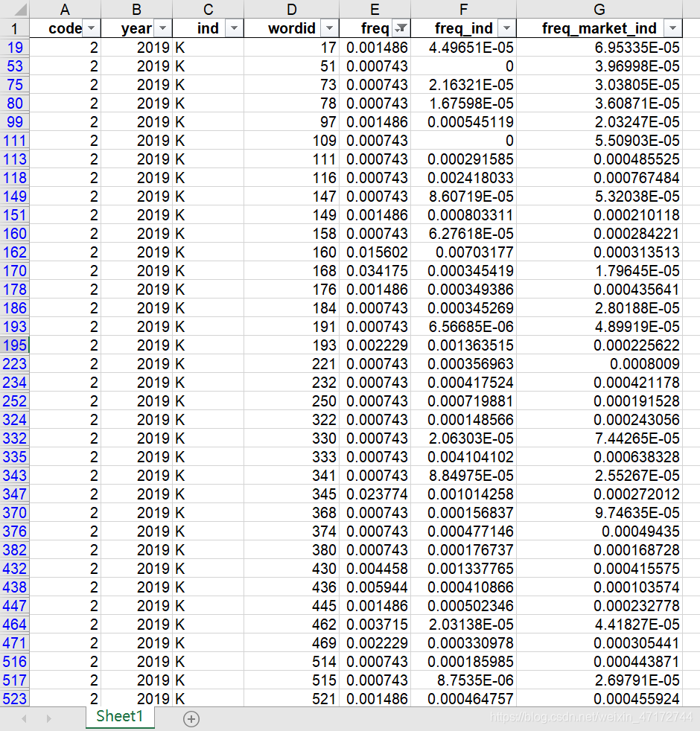Click cell with value 0.002418033
Viewport: 700px width, 731px height.
(x=463, y=178)
